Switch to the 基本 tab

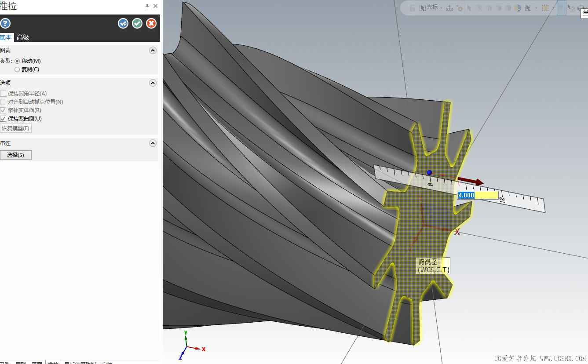point(6,37)
